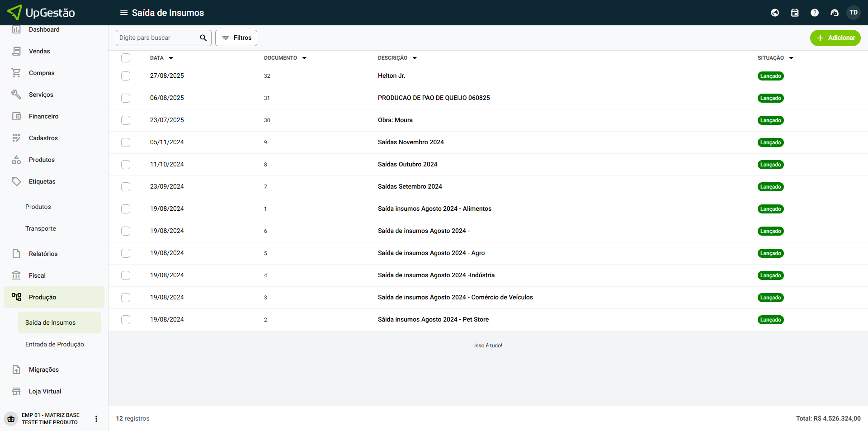
Task: Open the three-dot menu beside company name
Action: click(96, 419)
